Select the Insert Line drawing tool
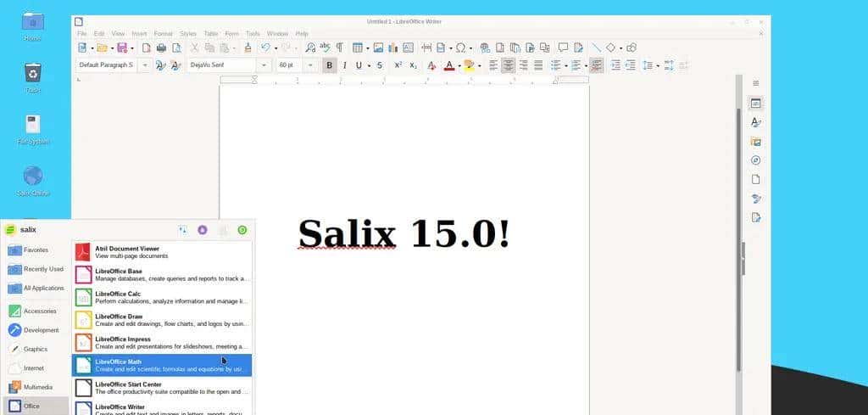868x415 pixels. [x=596, y=48]
